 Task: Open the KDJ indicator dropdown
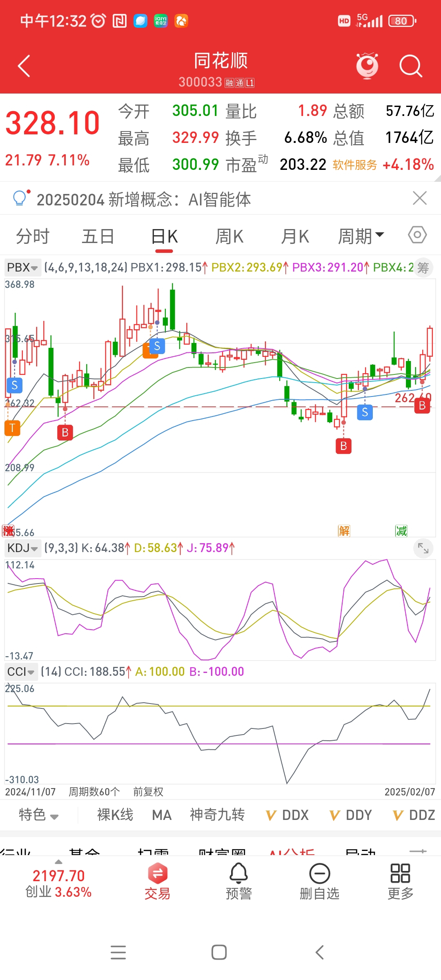(22, 548)
